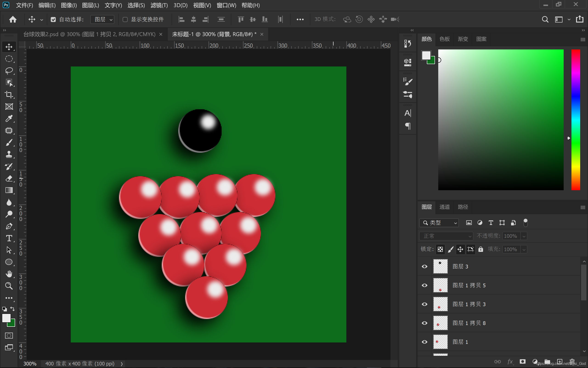
Task: Enable the 显示变换控件 checkbox
Action: pos(125,20)
